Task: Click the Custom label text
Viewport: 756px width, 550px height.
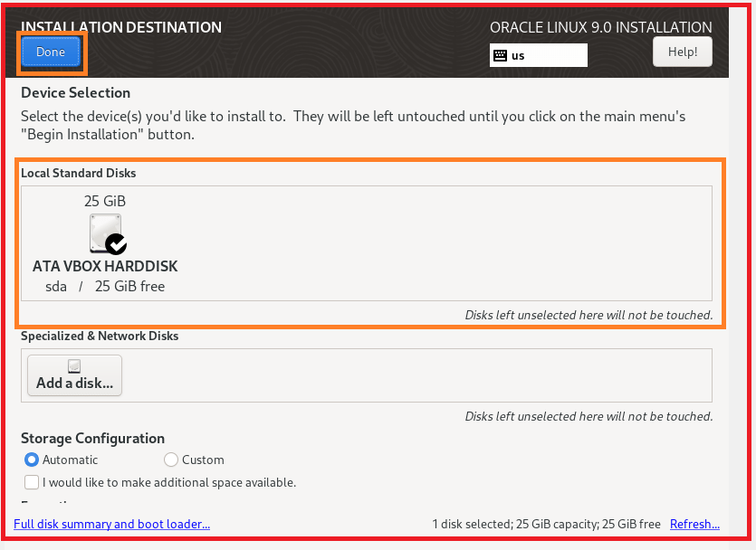Action: point(203,460)
